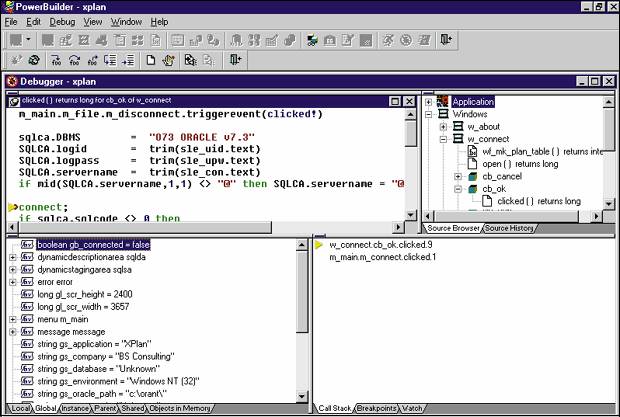The width and height of the screenshot is (620, 417).
Task: Click the yellow arrow beside w_connect.cb_ok.clicked.9
Action: 319,245
